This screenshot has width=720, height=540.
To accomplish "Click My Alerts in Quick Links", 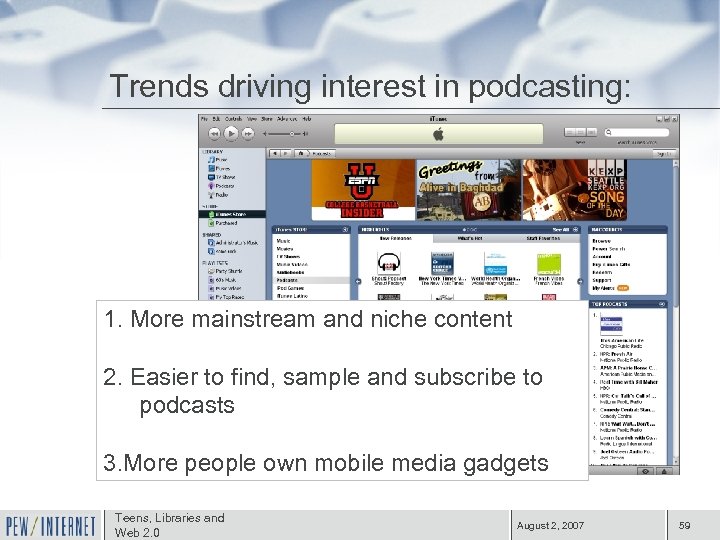I will [x=604, y=288].
